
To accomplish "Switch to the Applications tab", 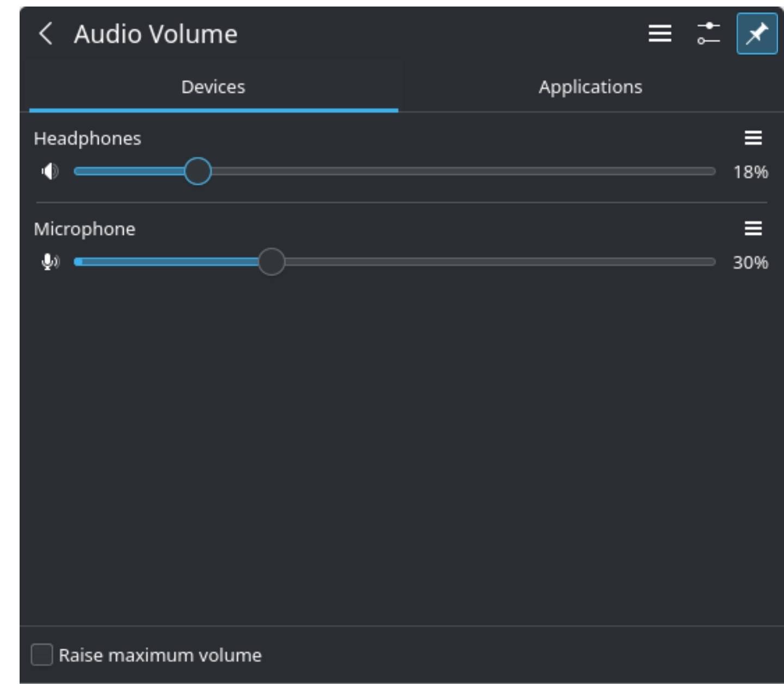I will click(590, 87).
